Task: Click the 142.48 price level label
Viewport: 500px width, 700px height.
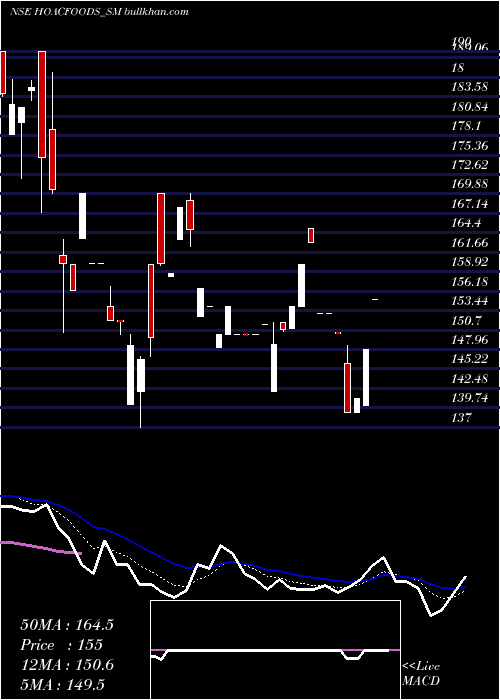Action: tap(469, 379)
